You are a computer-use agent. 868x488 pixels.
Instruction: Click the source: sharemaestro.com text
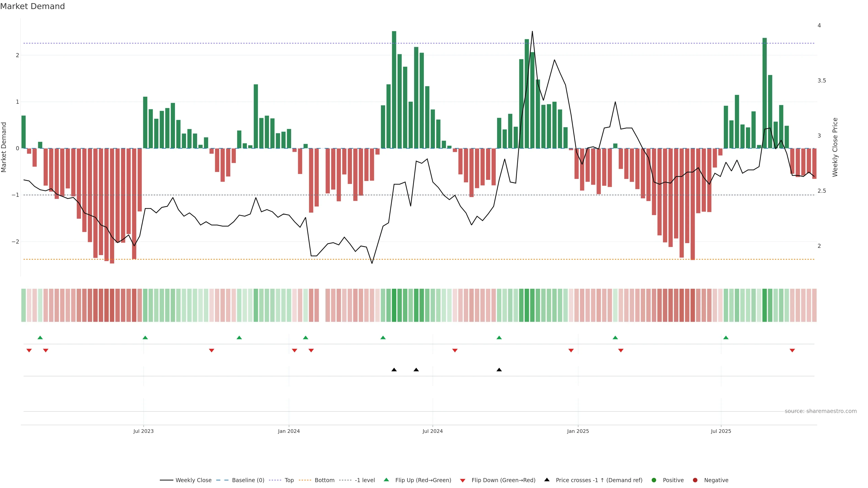coord(821,411)
